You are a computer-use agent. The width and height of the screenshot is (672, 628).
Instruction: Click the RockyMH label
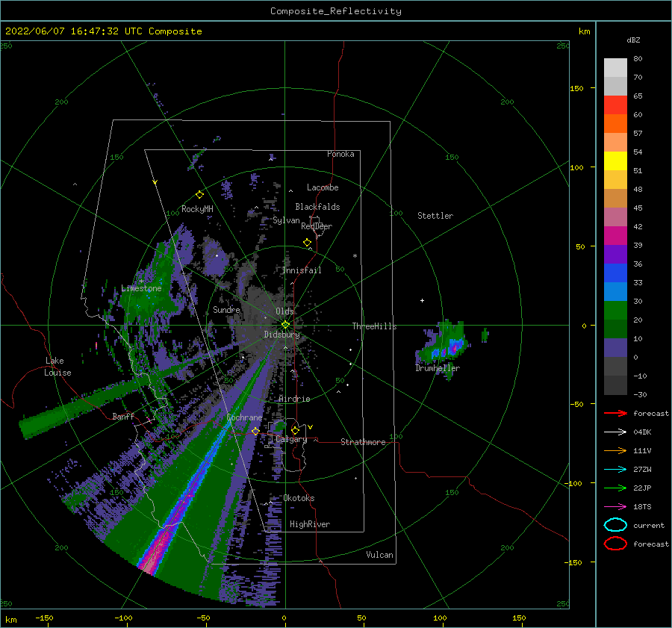[197, 209]
